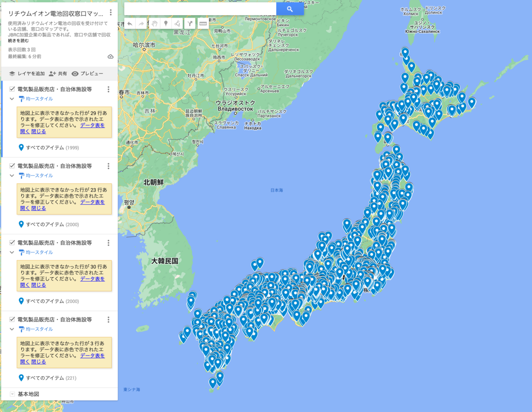The width and height of the screenshot is (532, 412).
Task: Open the three-dot menu of the 3-row-error layer
Action: [109, 319]
